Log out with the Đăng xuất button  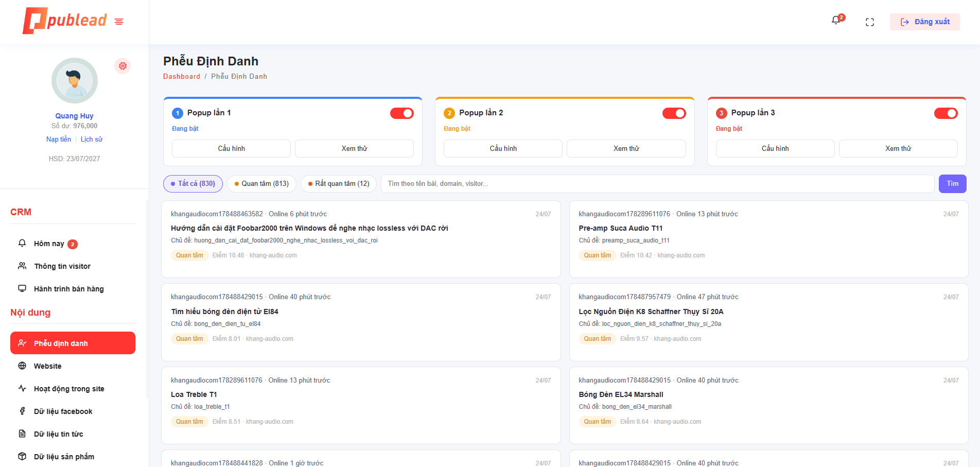point(925,22)
